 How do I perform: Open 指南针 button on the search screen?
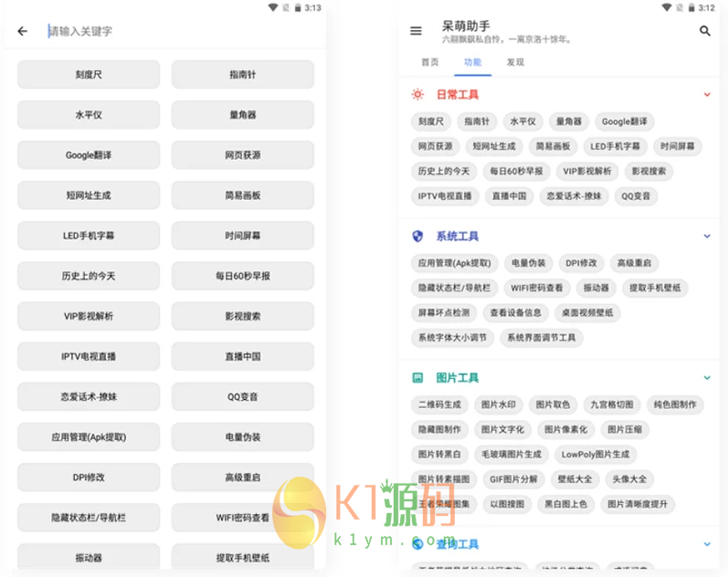pyautogui.click(x=243, y=75)
